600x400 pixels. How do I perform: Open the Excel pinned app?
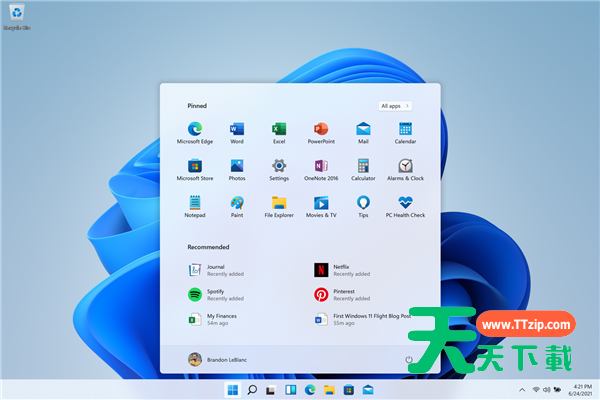click(279, 130)
